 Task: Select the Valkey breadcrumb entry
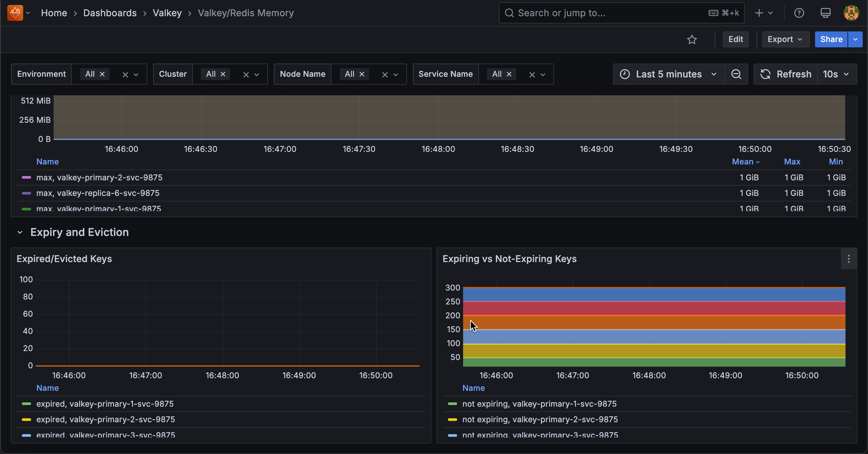pos(167,13)
